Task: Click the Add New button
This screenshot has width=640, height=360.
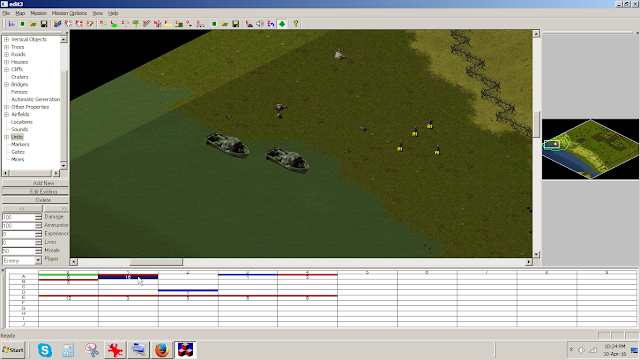Action: pos(35,183)
